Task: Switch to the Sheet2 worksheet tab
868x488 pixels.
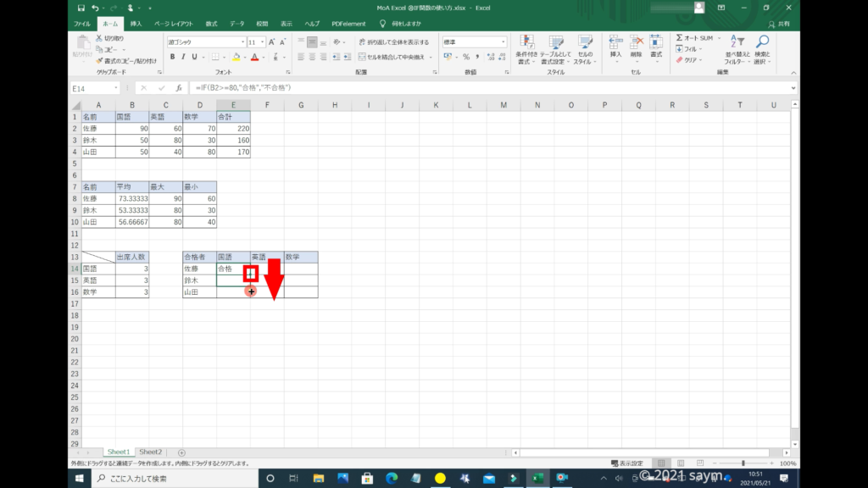Action: pyautogui.click(x=150, y=452)
